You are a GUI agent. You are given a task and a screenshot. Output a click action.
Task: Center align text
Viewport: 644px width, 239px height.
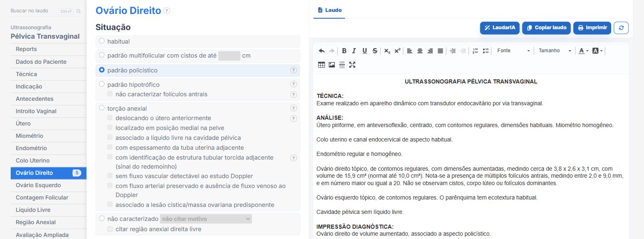420,51
